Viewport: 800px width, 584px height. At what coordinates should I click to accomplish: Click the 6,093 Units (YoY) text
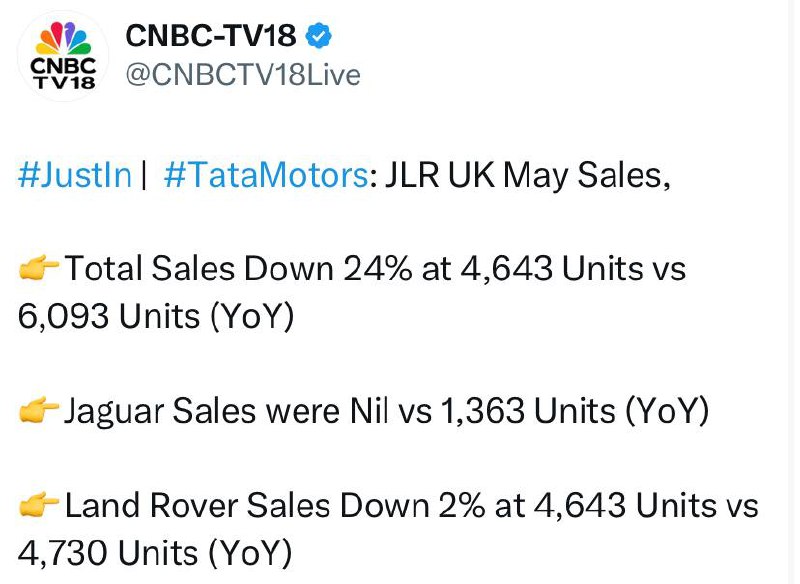(x=156, y=316)
